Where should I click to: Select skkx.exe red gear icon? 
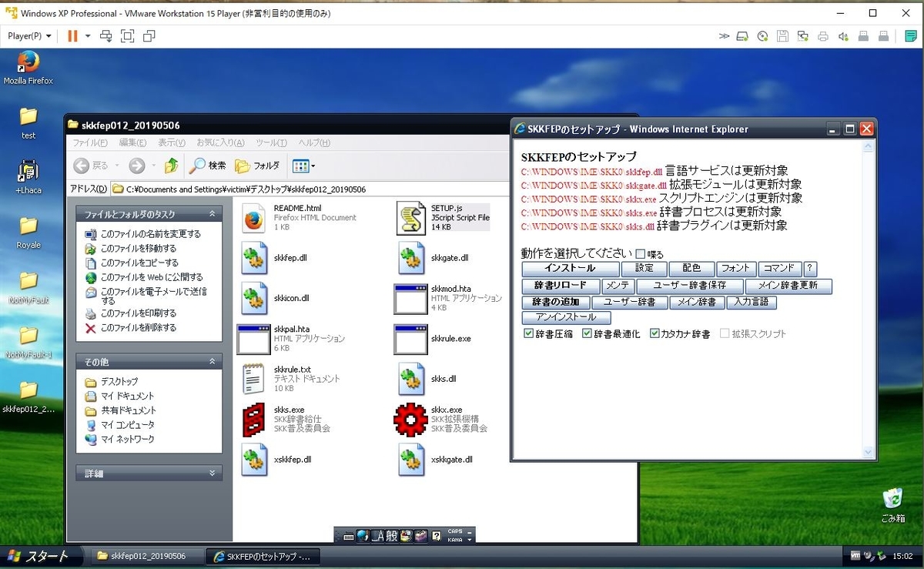click(x=410, y=420)
